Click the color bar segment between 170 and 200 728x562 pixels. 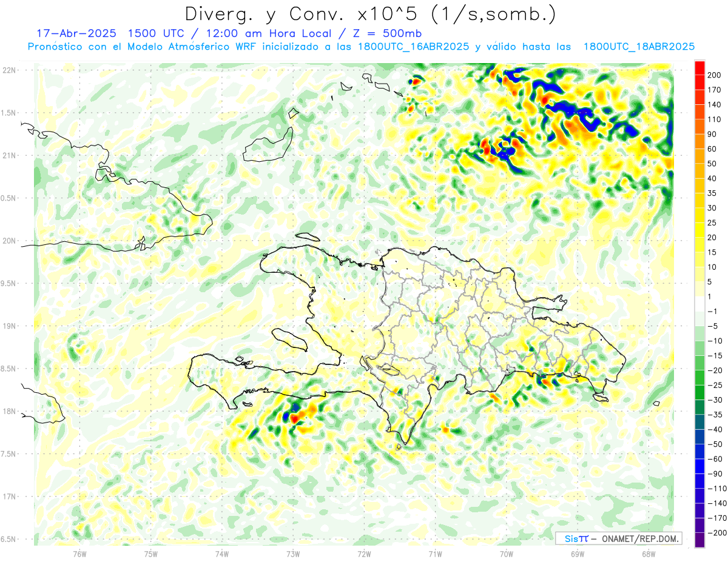[x=699, y=82]
